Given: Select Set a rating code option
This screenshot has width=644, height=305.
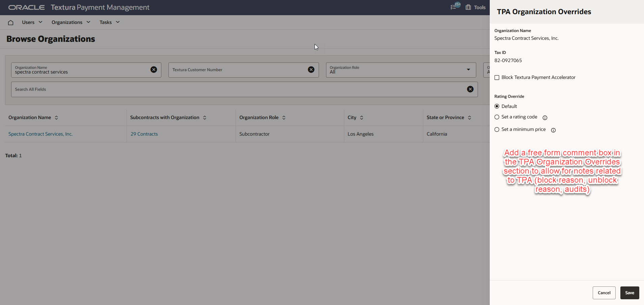Looking at the screenshot, I should 497,117.
